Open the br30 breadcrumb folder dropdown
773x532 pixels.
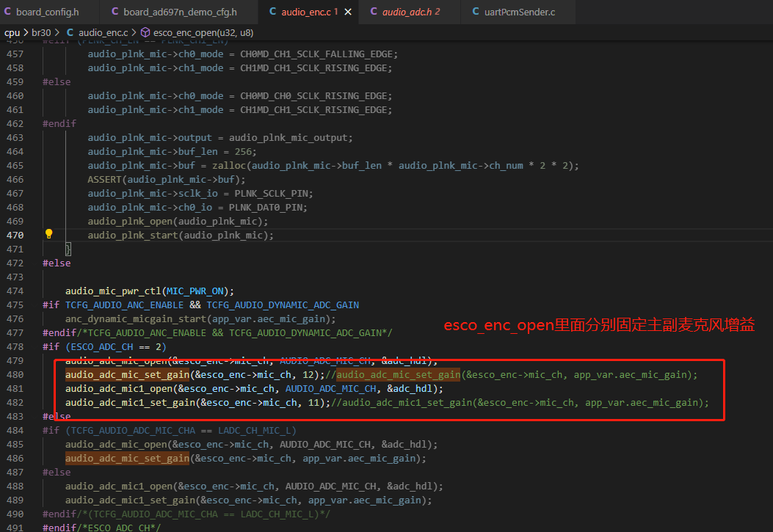pos(41,32)
